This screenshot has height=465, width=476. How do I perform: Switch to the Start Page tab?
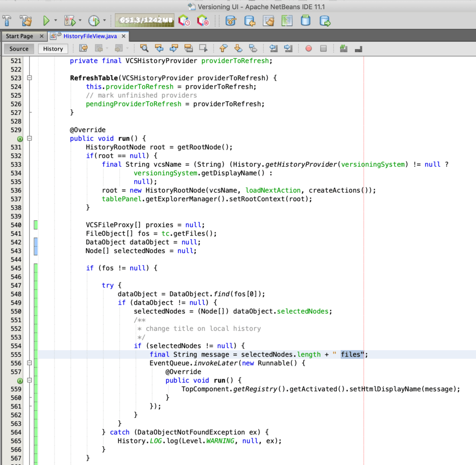(20, 36)
